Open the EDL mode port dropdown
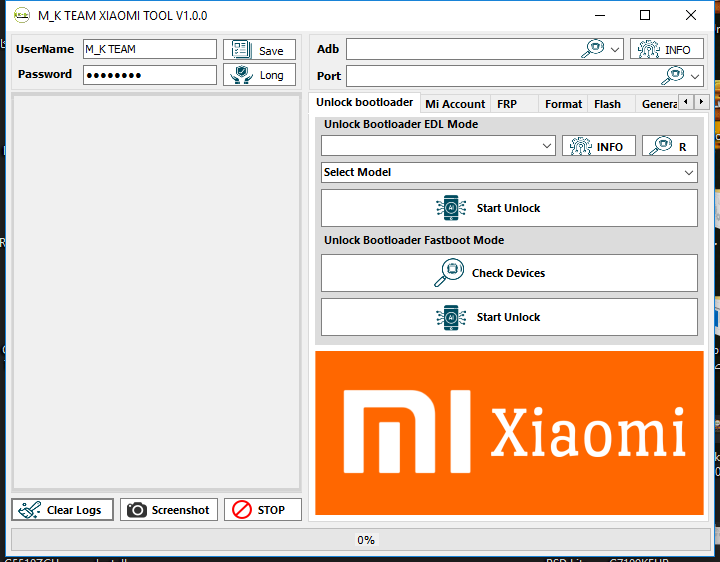The height and width of the screenshot is (562, 720). pos(439,146)
